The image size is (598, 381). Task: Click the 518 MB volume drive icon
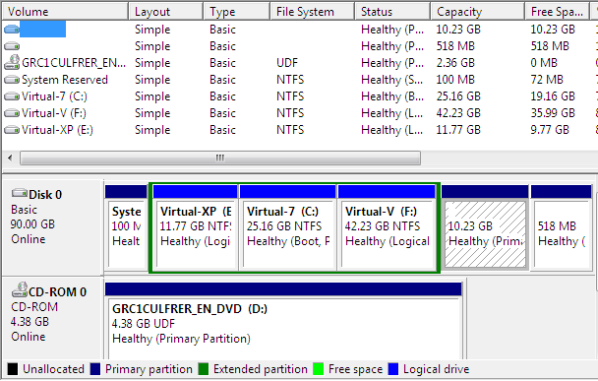12,46
